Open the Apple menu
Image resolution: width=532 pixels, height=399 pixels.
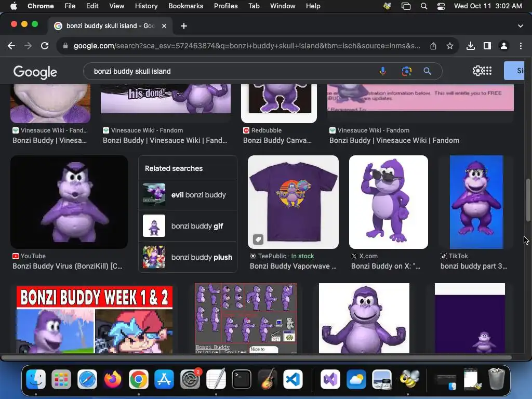[x=14, y=6]
